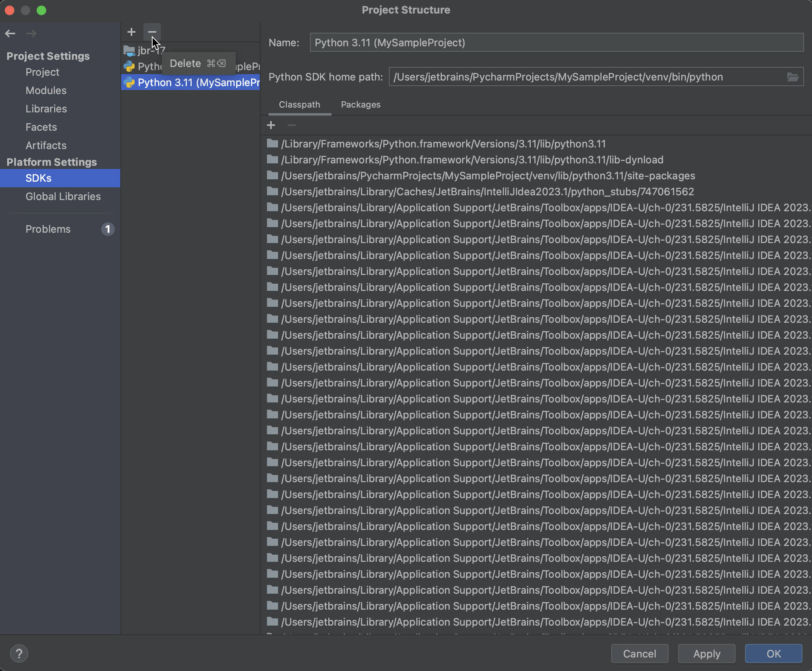Viewport: 812px width, 671px height.
Task: Click the back navigation arrow
Action: pyautogui.click(x=10, y=33)
